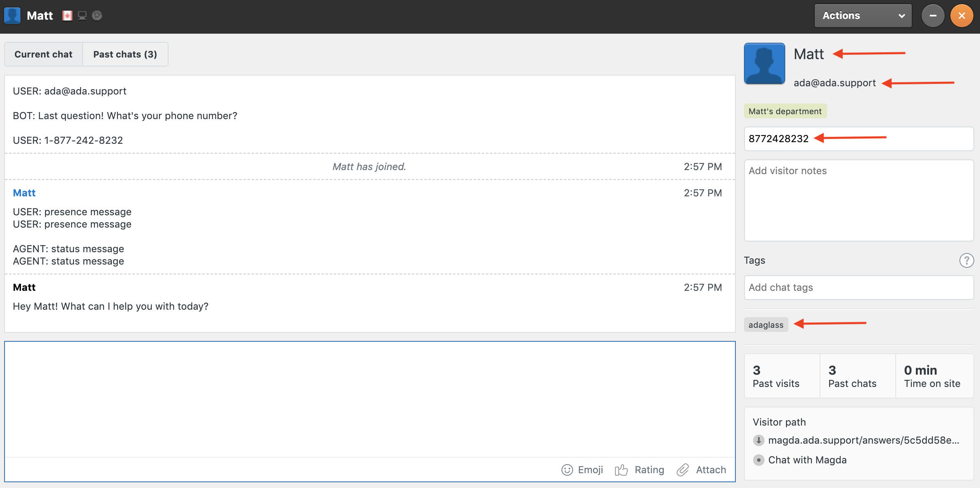
Task: Open the Tags help question mark
Action: [966, 260]
